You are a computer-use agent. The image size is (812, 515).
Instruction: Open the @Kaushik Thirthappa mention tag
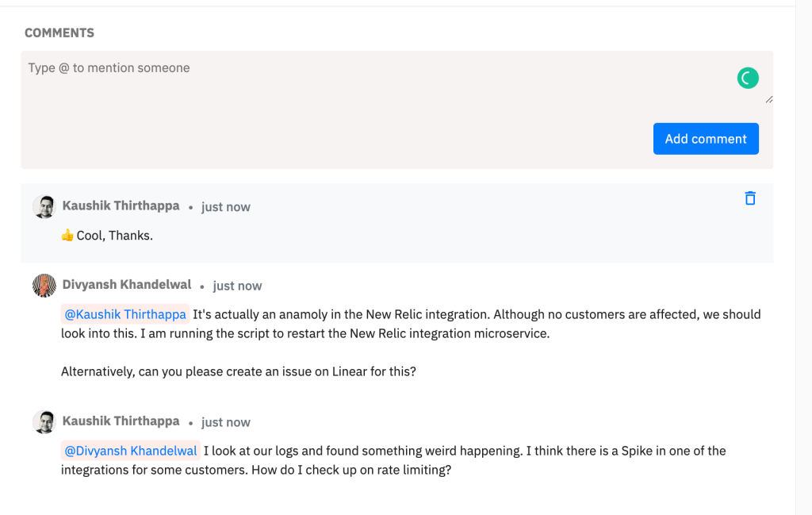click(x=125, y=314)
